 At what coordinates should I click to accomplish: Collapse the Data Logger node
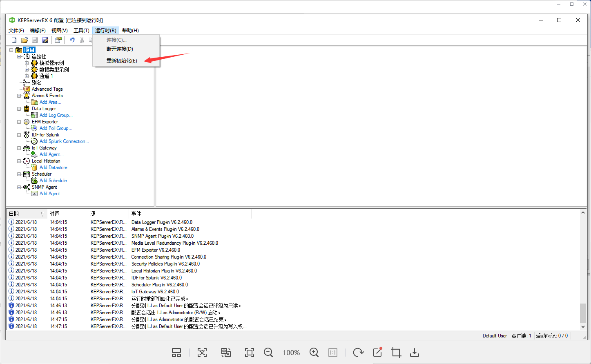coord(19,109)
